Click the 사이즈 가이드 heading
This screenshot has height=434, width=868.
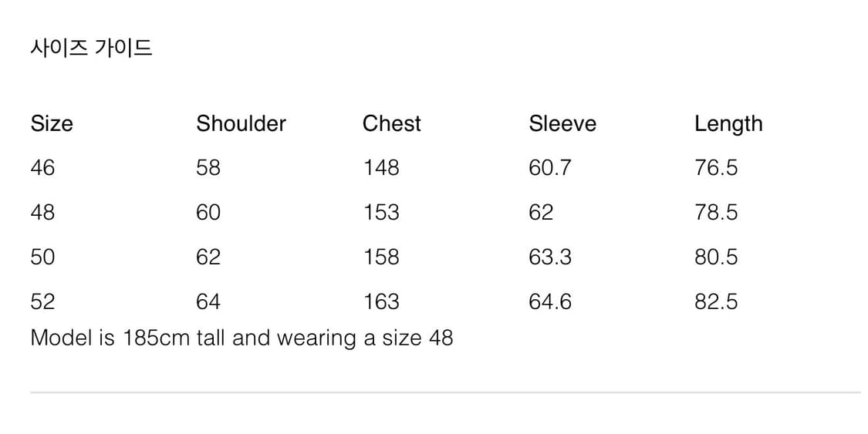[x=91, y=48]
